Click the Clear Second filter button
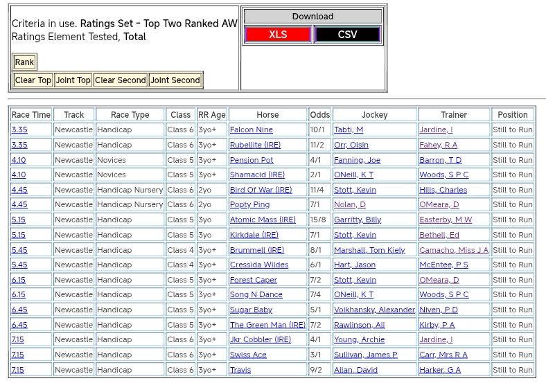Image resolution: width=546 pixels, height=392 pixels. pos(120,80)
